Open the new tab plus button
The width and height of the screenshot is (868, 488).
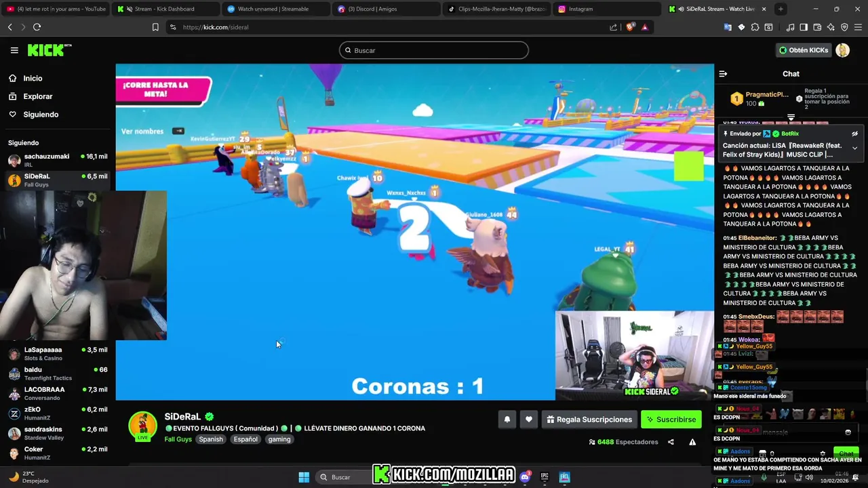(x=781, y=9)
